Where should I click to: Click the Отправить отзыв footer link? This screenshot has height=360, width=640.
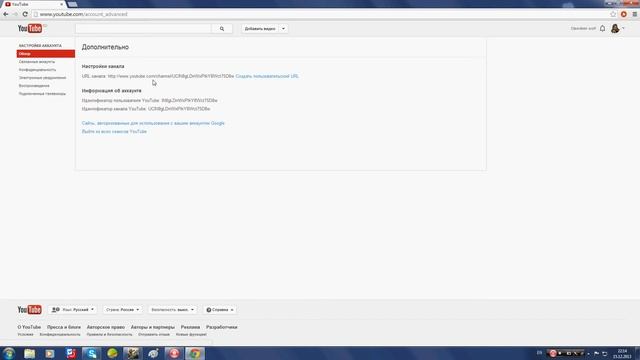pyautogui.click(x=154, y=335)
